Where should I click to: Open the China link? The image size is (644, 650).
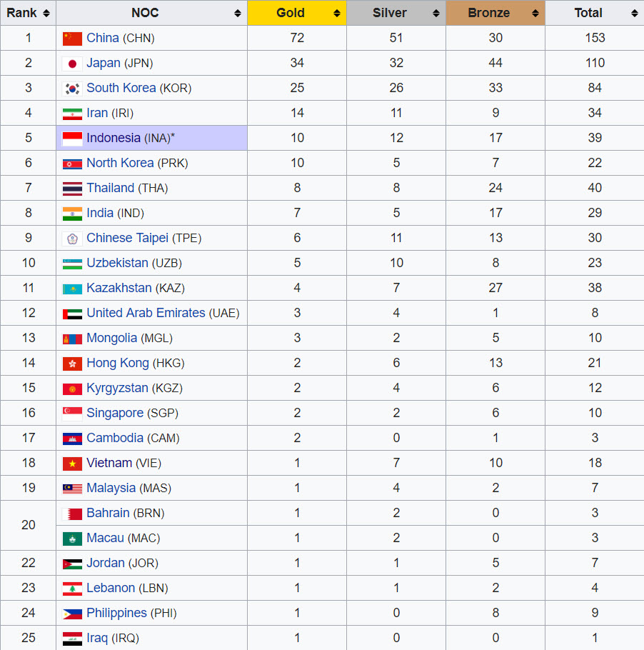(x=103, y=38)
